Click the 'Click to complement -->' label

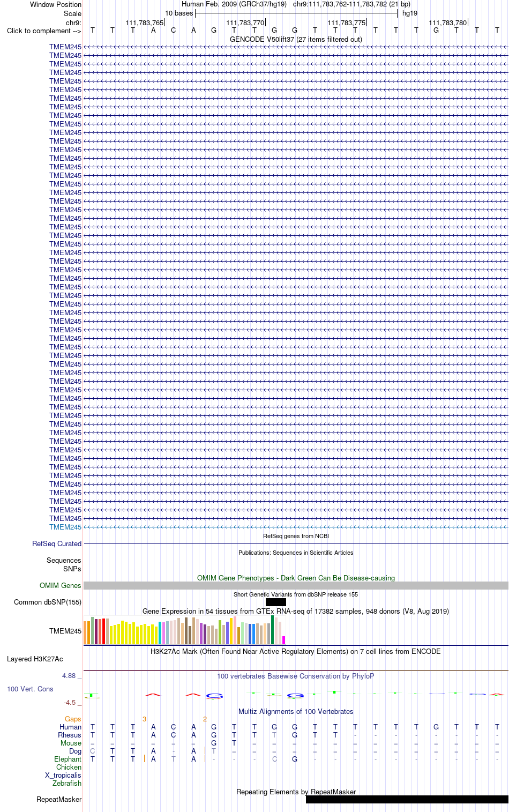click(44, 31)
